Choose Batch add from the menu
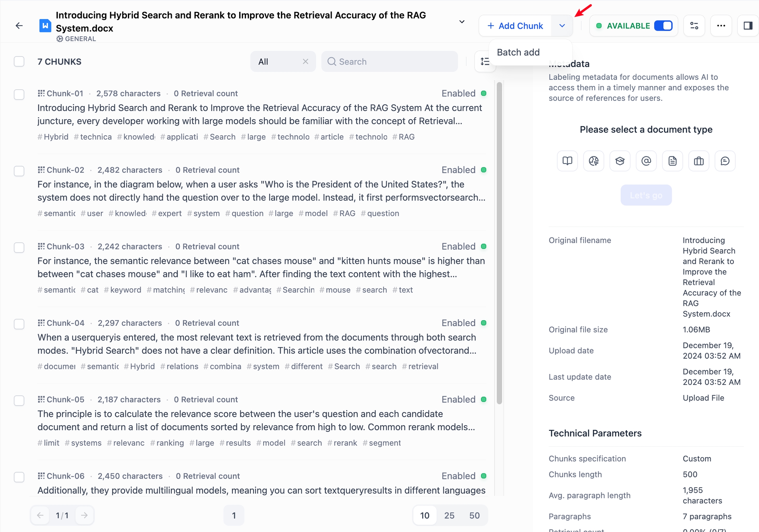Viewport: 759px width, 532px height. pyautogui.click(x=518, y=52)
